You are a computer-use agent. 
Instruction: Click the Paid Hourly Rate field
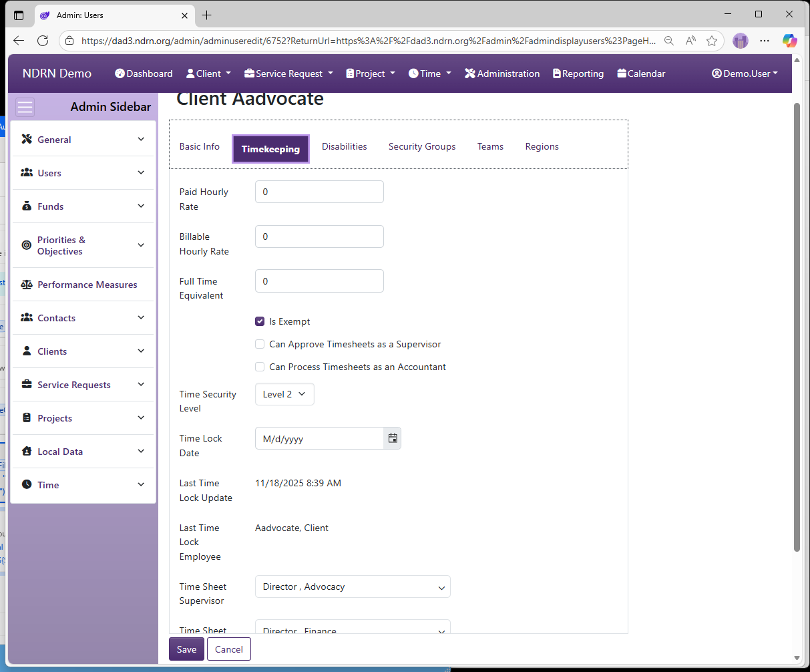[319, 192]
